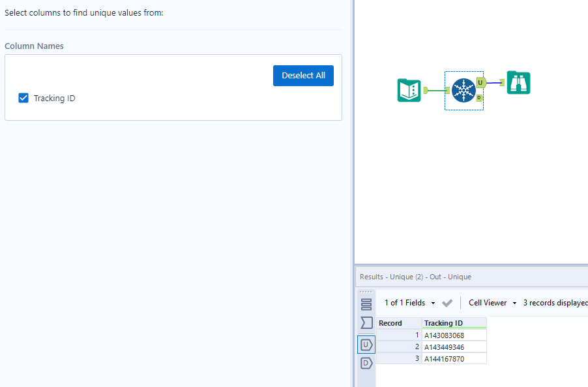This screenshot has width=588, height=387.
Task: Switch to metadata view in Results pane sidebar
Action: coord(366,322)
